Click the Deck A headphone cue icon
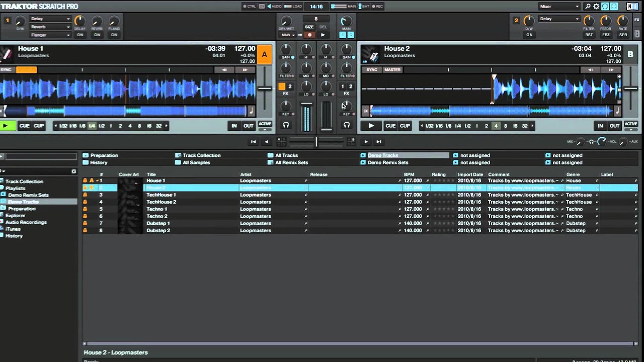Viewport: 644px width, 362px height. (286, 125)
